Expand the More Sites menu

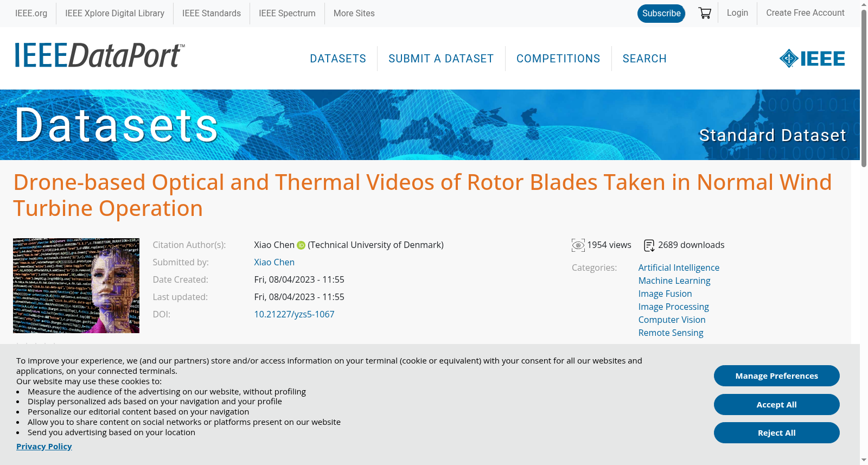pyautogui.click(x=354, y=13)
